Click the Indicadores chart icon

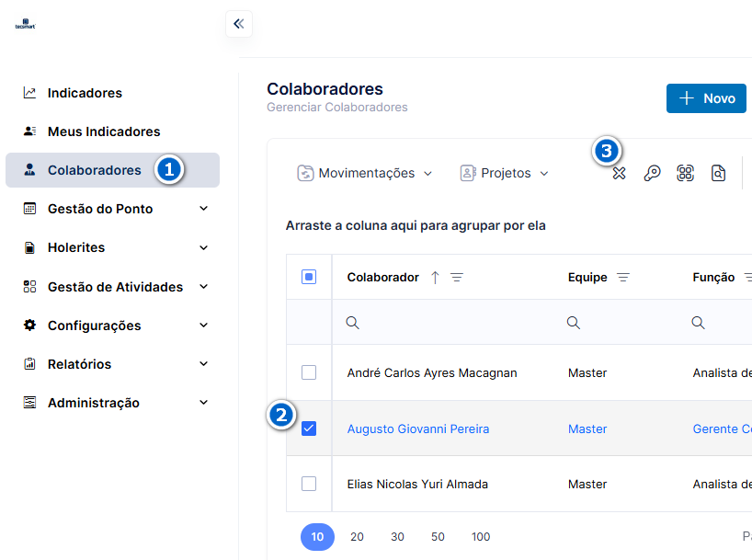(x=29, y=93)
